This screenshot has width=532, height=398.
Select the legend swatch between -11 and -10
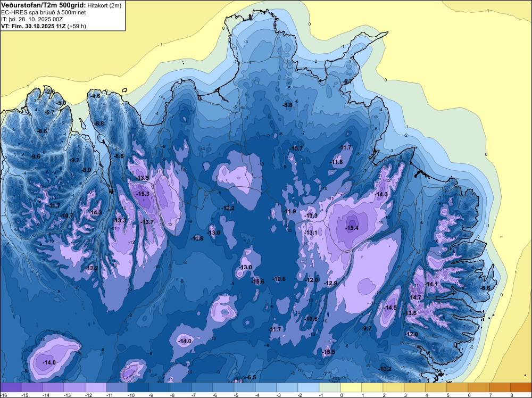coord(117,387)
